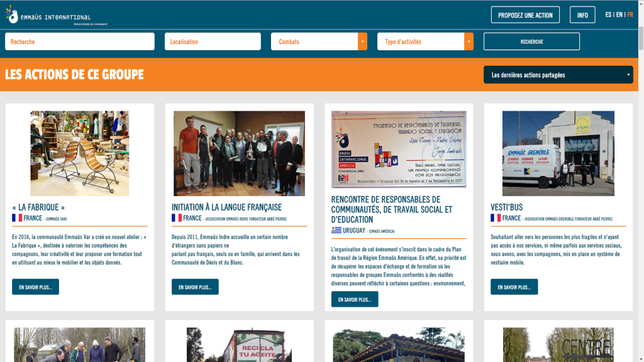Click the group photo for Initiation à la langue française
The image size is (644, 362).
pos(239,153)
